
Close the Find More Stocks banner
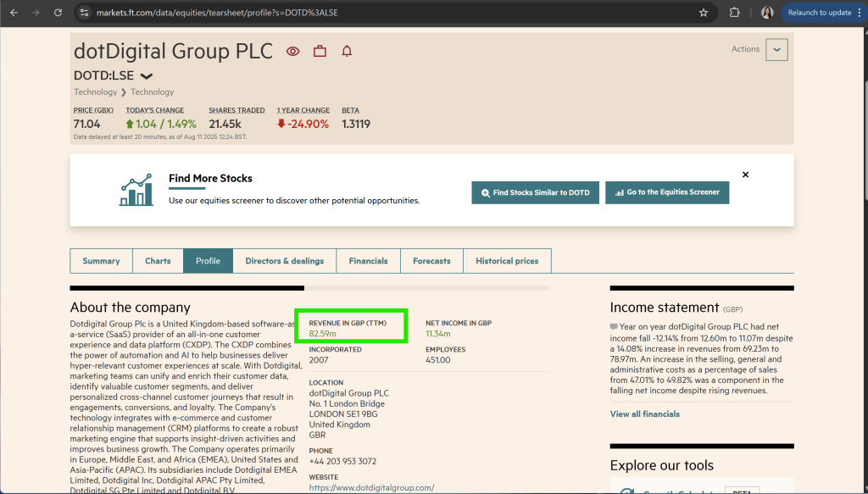745,175
